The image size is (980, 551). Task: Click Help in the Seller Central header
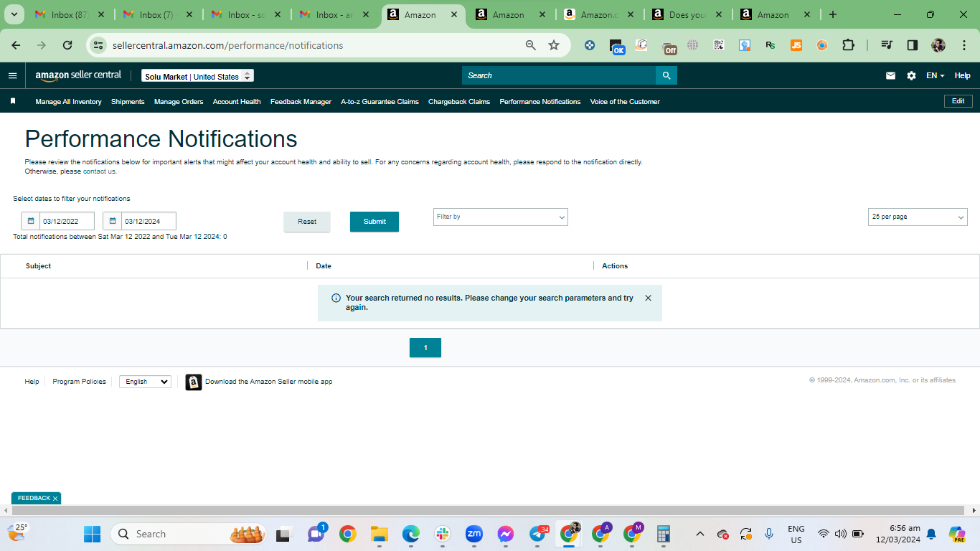(962, 75)
